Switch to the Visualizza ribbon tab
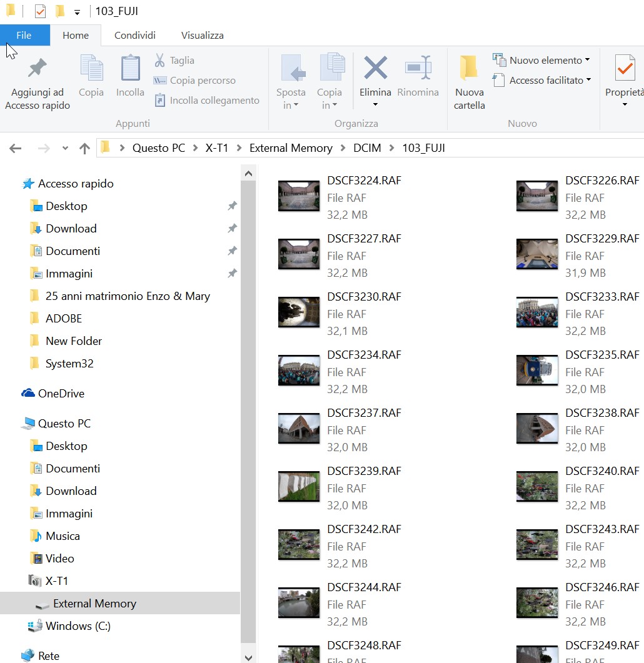This screenshot has height=663, width=644. pyautogui.click(x=202, y=36)
